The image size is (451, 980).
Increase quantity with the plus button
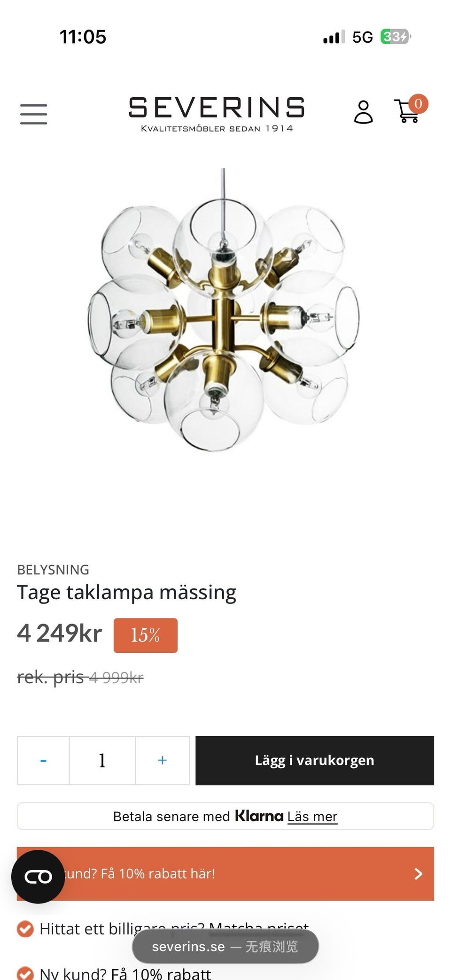163,760
